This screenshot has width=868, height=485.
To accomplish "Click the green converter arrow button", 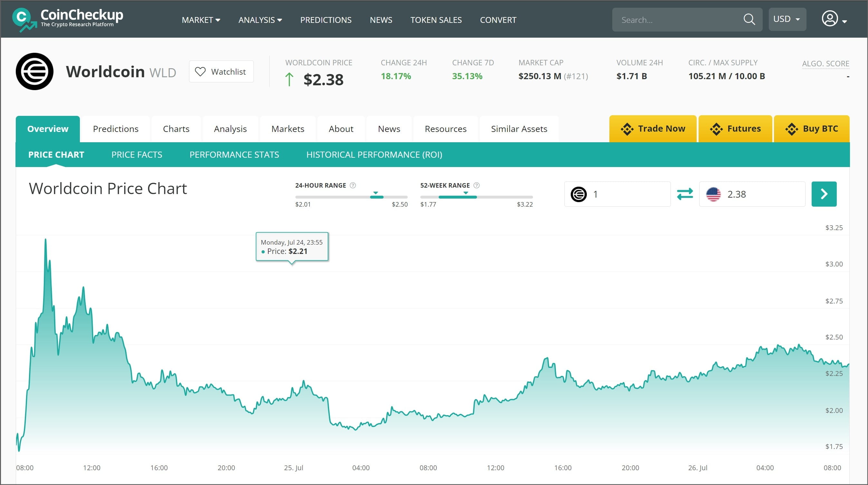I will [824, 194].
